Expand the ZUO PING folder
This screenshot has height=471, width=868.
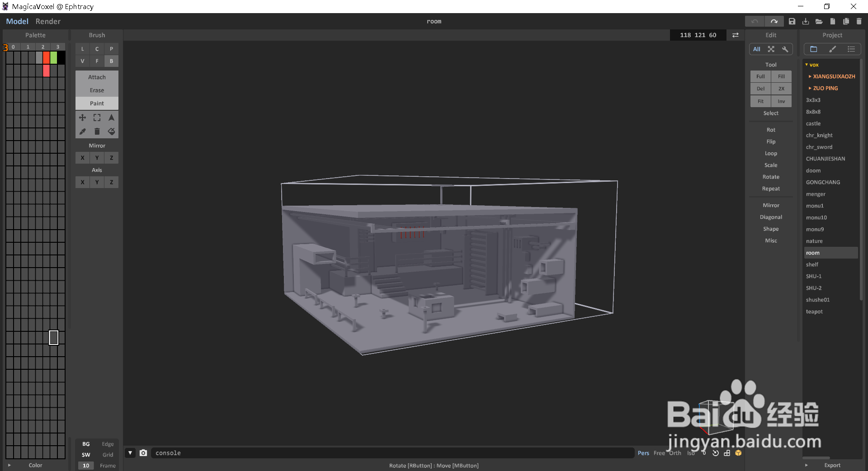pos(810,88)
